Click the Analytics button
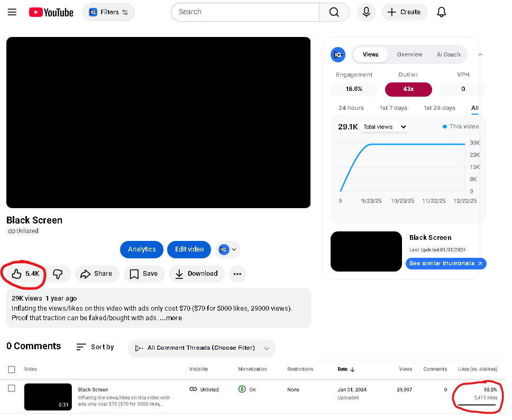Image resolution: width=512 pixels, height=420 pixels. pos(142,250)
